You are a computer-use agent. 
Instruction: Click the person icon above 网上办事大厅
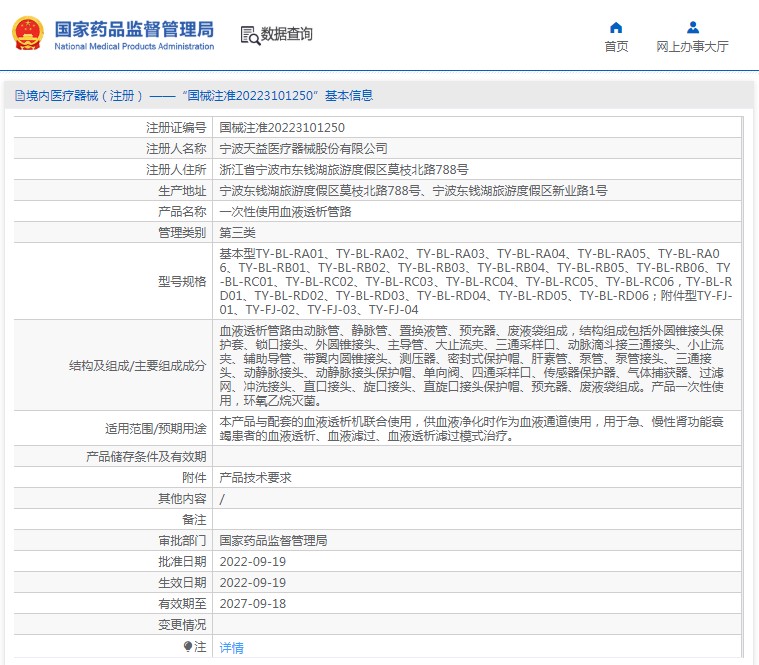point(692,27)
